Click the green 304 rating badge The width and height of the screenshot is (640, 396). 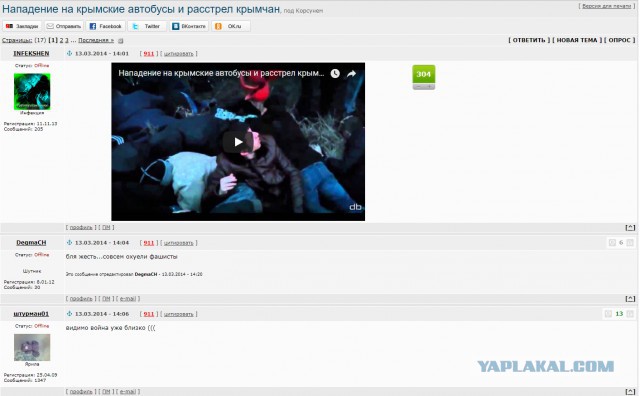point(424,74)
